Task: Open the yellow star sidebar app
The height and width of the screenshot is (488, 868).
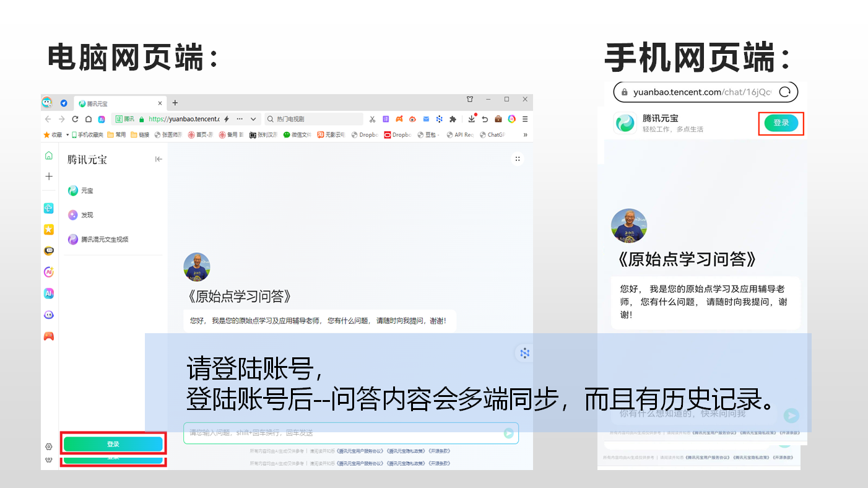Action: click(x=49, y=230)
